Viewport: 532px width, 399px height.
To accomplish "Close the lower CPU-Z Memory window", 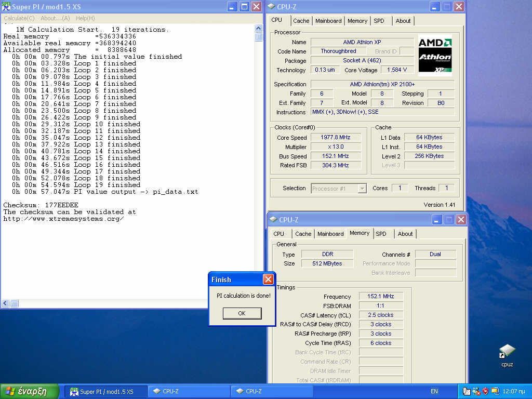I will [x=461, y=220].
